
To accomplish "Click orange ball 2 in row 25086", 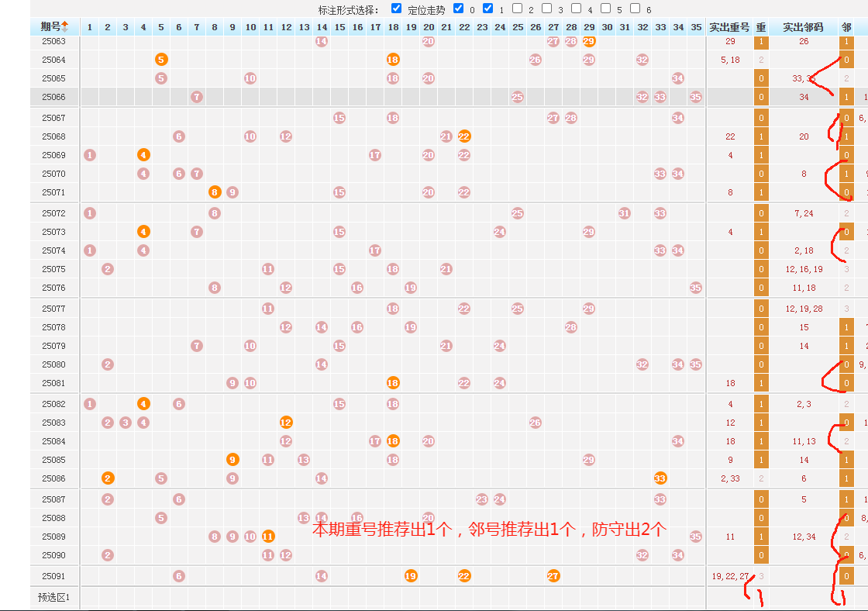I will 108,478.
